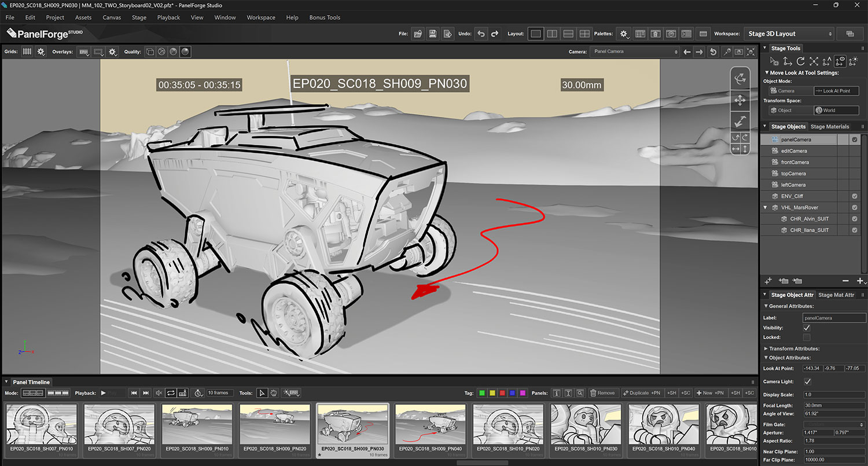Open the Workspace dropdown Stage 3D Layout
The height and width of the screenshot is (466, 868).
(789, 34)
